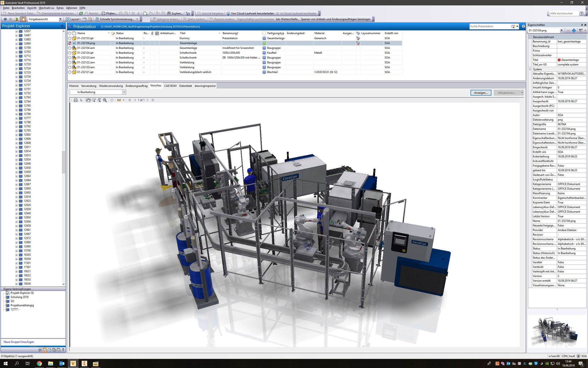Viewport: 588px width, 368px height.
Task: Expand folder 12657 in Projekt-Explorer tree
Action: [x=17, y=31]
